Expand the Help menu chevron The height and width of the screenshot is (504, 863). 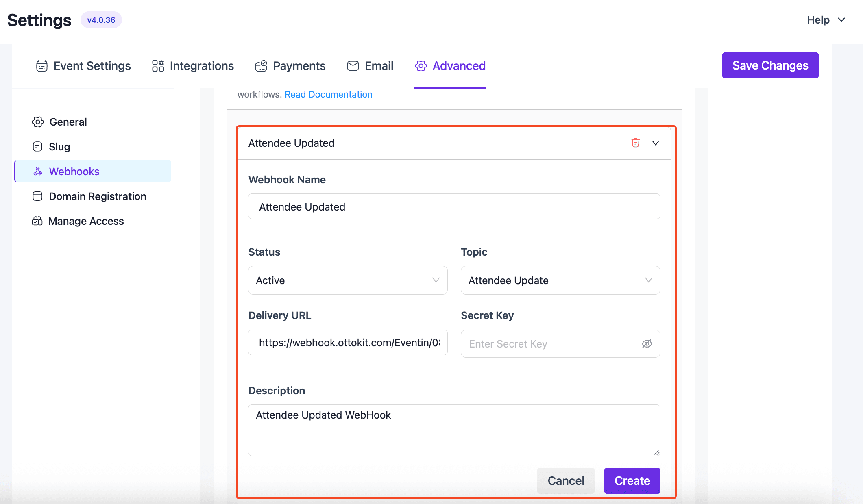[842, 20]
